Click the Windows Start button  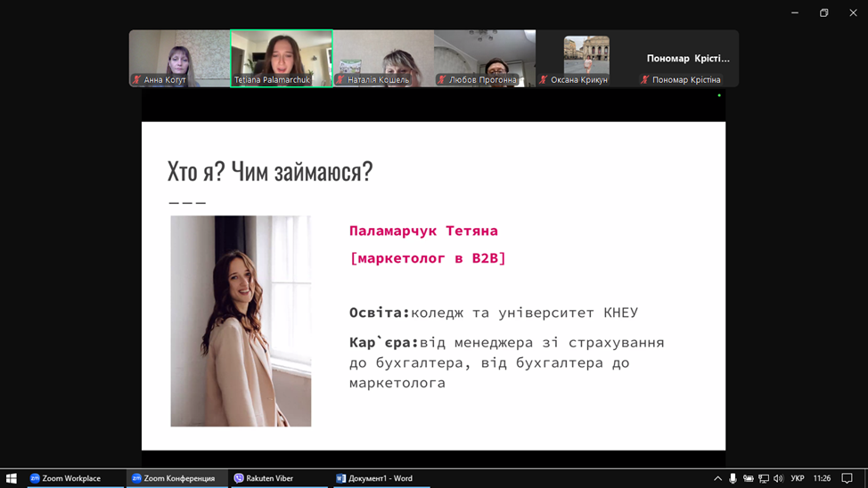[x=11, y=478]
